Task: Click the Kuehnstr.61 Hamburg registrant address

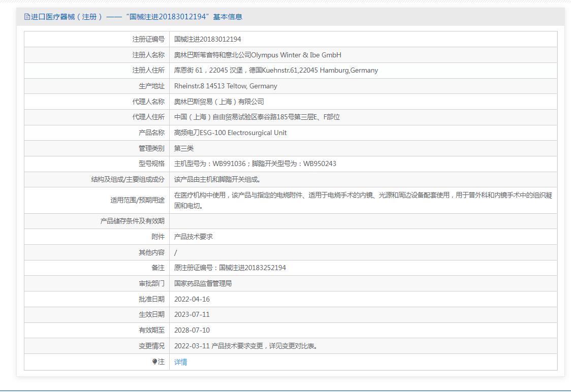Action: [276, 71]
